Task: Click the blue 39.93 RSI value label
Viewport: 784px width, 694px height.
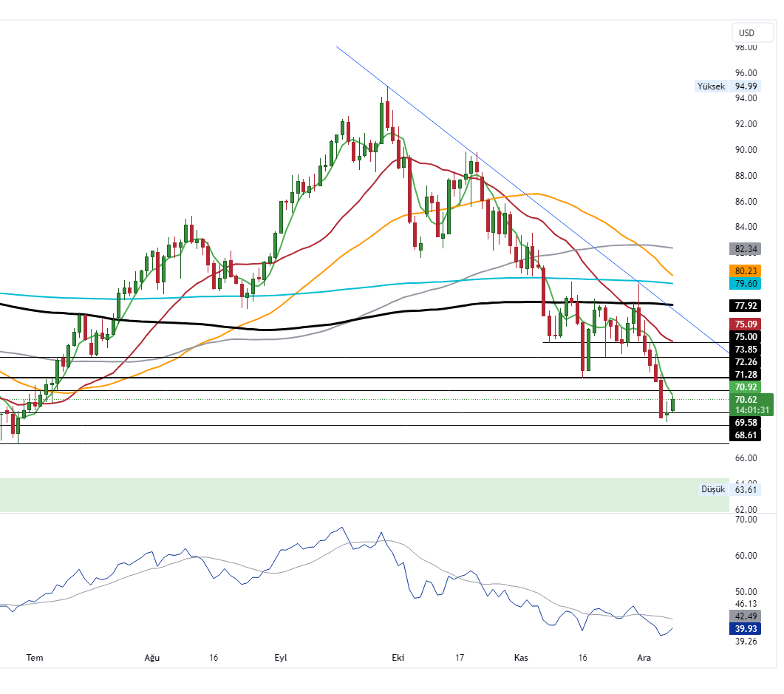Action: (746, 628)
